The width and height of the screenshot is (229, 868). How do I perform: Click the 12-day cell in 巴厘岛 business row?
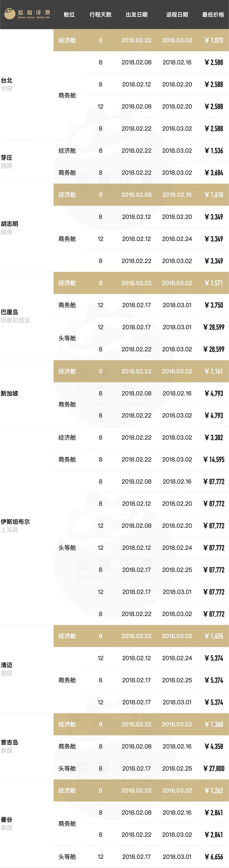click(x=100, y=305)
